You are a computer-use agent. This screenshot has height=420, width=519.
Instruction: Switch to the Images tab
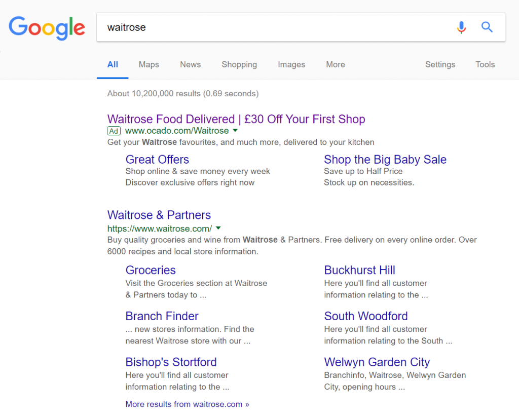pos(291,64)
